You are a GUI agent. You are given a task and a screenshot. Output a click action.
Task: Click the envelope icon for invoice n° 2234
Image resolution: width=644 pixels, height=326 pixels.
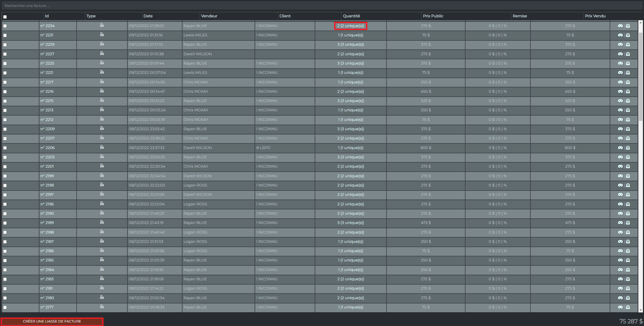pos(628,26)
